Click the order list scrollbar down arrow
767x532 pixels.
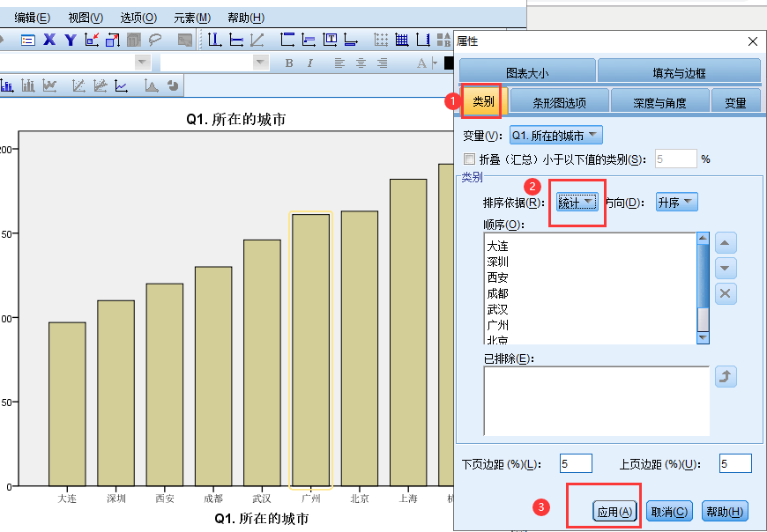click(x=703, y=337)
